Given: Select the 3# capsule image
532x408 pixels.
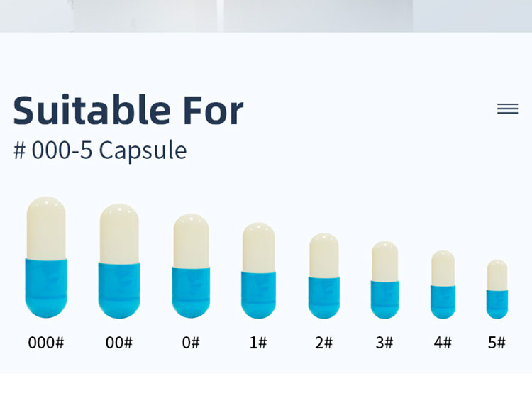Looking at the screenshot, I should [384, 280].
